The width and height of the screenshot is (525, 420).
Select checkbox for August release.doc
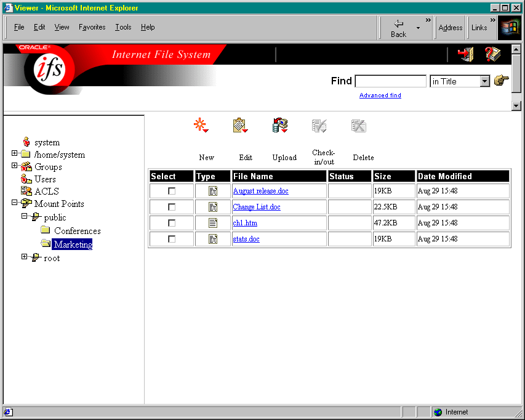172,191
